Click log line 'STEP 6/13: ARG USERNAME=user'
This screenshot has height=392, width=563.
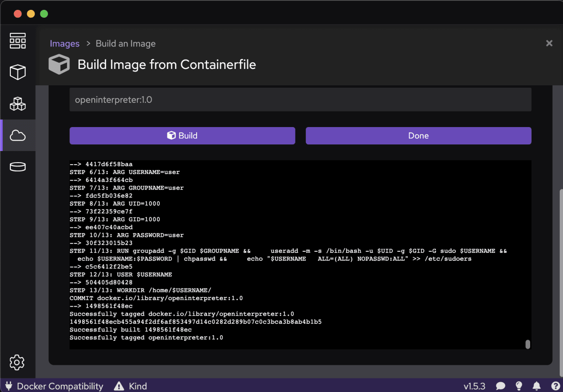click(125, 172)
